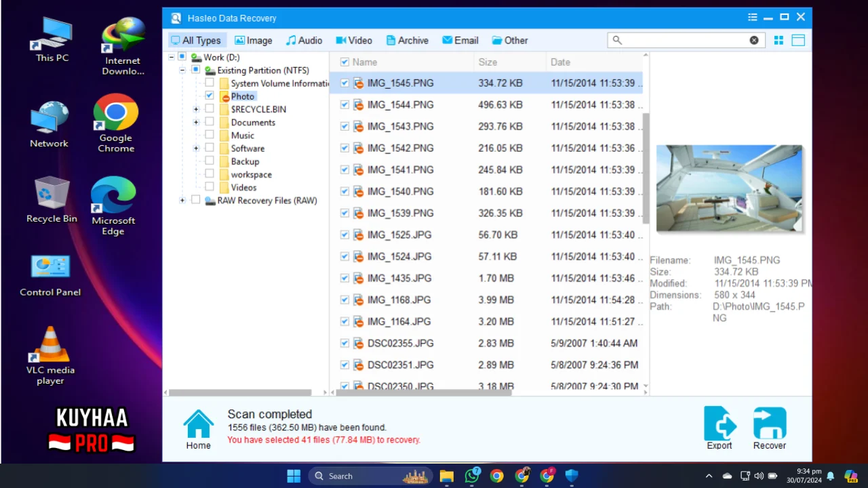Click the Export icon
This screenshot has width=868, height=488.
click(719, 424)
